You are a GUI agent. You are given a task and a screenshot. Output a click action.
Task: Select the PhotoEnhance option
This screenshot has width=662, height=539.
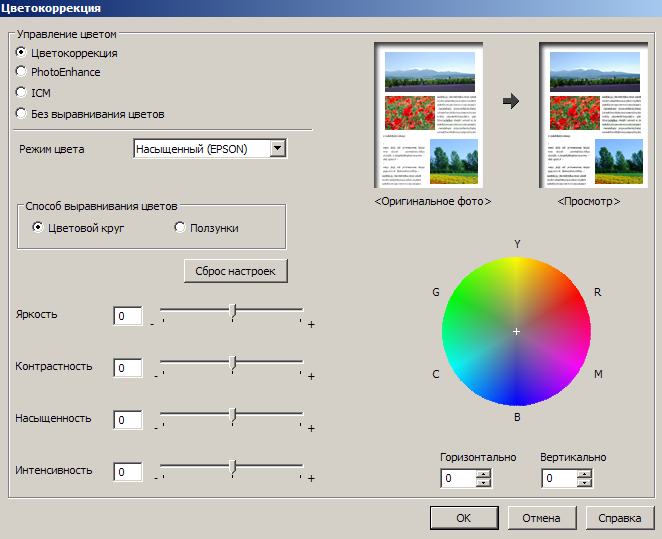[21, 72]
